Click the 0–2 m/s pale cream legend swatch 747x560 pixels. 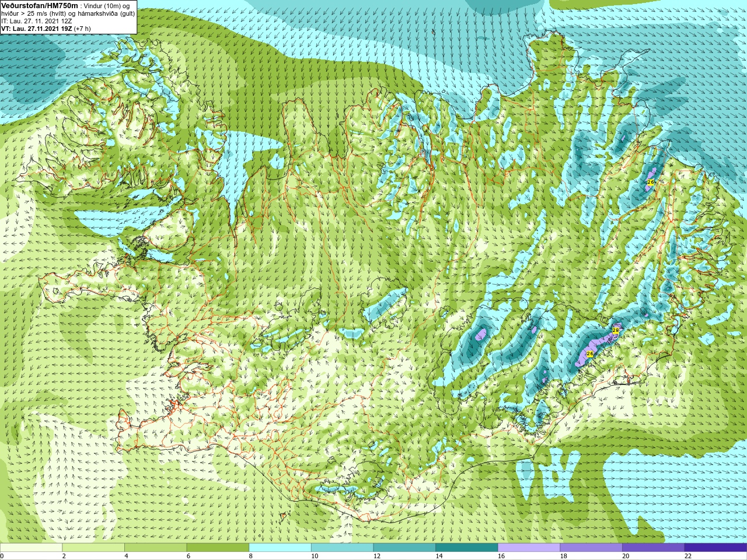pos(31,548)
